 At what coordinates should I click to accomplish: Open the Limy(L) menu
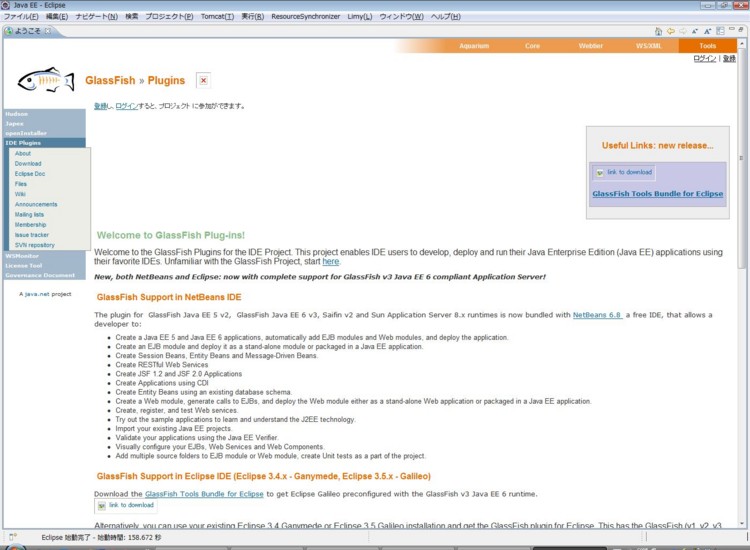tap(360, 16)
